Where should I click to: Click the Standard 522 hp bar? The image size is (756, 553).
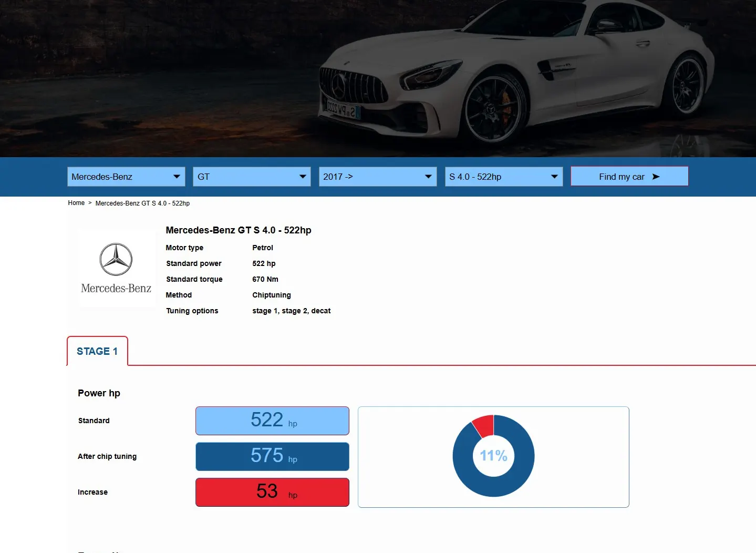click(272, 421)
